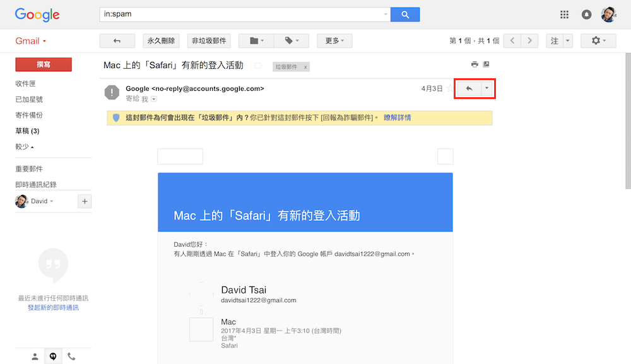The image size is (631, 364).
Task: Click the blue search magnifier button
Action: click(x=405, y=14)
